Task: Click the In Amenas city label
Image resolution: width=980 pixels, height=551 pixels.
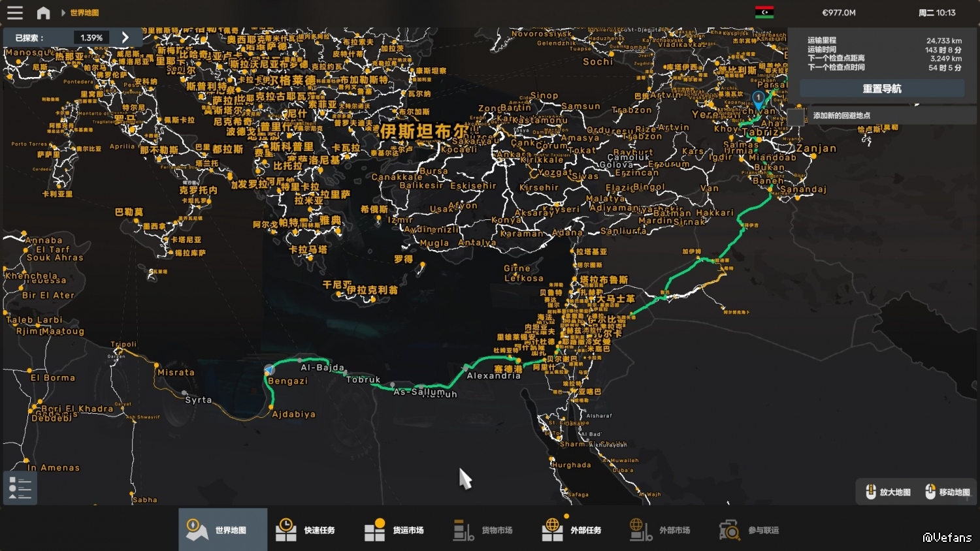Action: click(x=54, y=467)
